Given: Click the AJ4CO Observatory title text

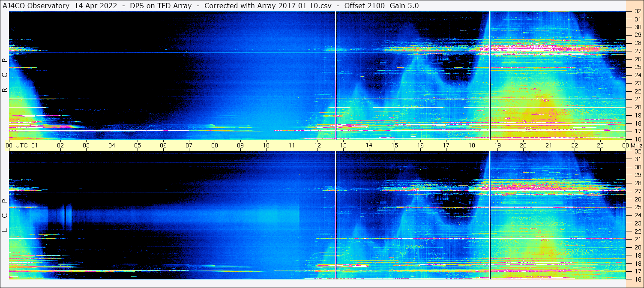Looking at the screenshot, I should 36,6.
